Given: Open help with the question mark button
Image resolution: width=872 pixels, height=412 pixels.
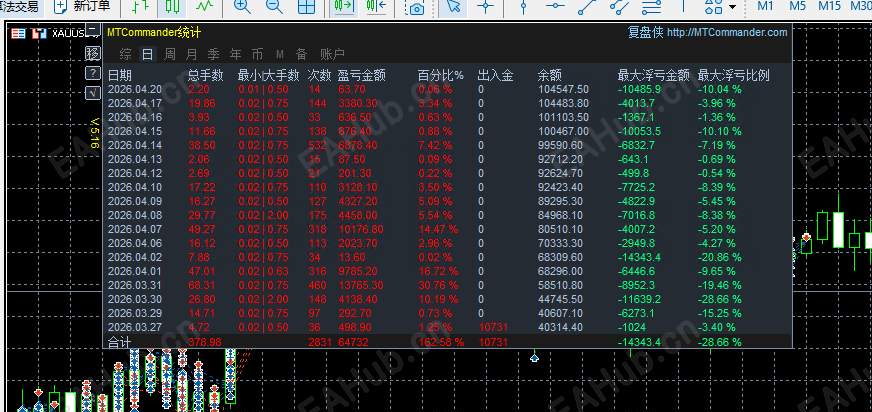Looking at the screenshot, I should click(93, 73).
